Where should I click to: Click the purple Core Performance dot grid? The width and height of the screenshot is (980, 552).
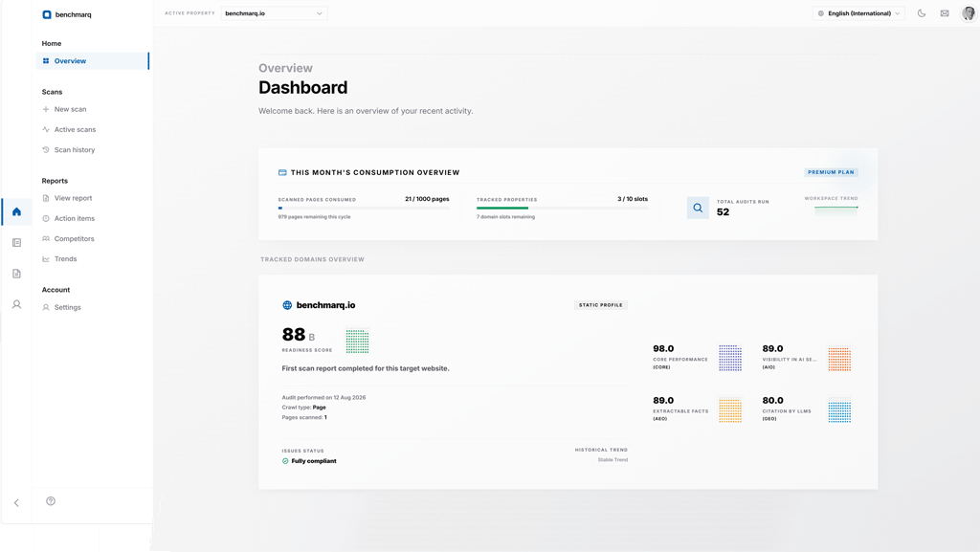pos(730,358)
